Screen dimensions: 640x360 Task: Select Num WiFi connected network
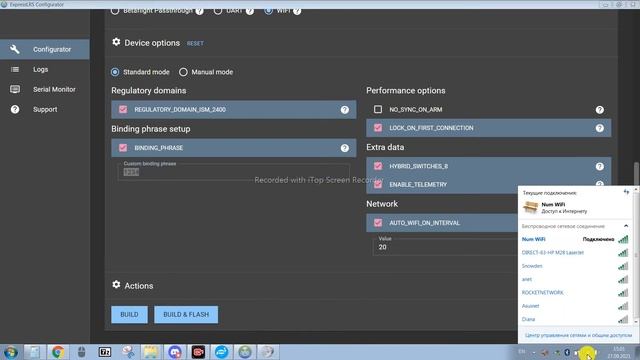(x=575, y=239)
